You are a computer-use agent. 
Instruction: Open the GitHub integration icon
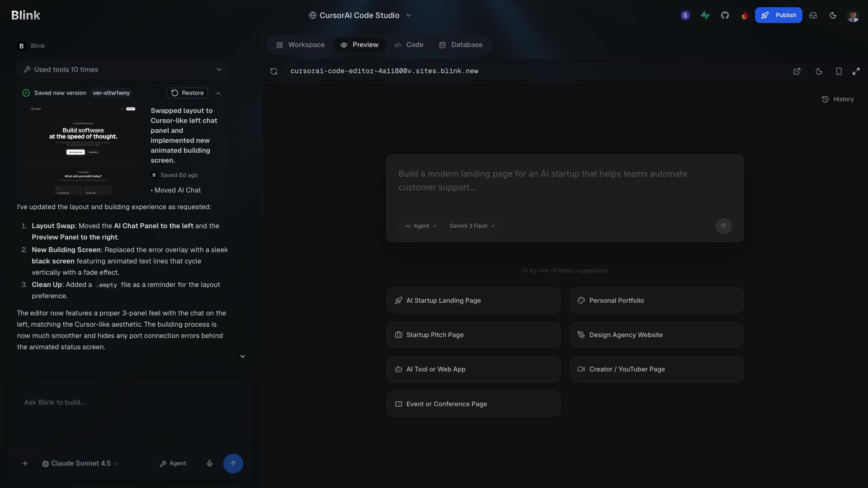pos(725,15)
